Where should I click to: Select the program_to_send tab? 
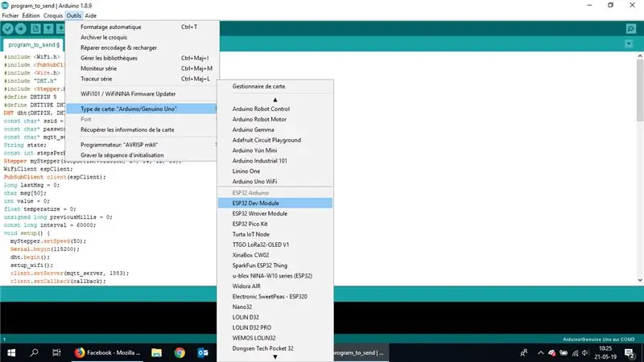click(x=34, y=44)
